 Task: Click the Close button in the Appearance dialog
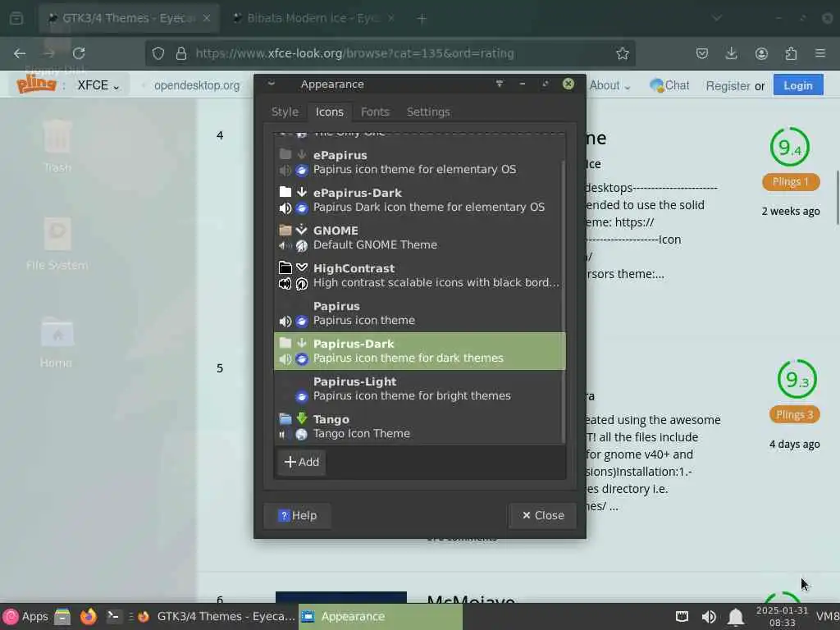543,515
